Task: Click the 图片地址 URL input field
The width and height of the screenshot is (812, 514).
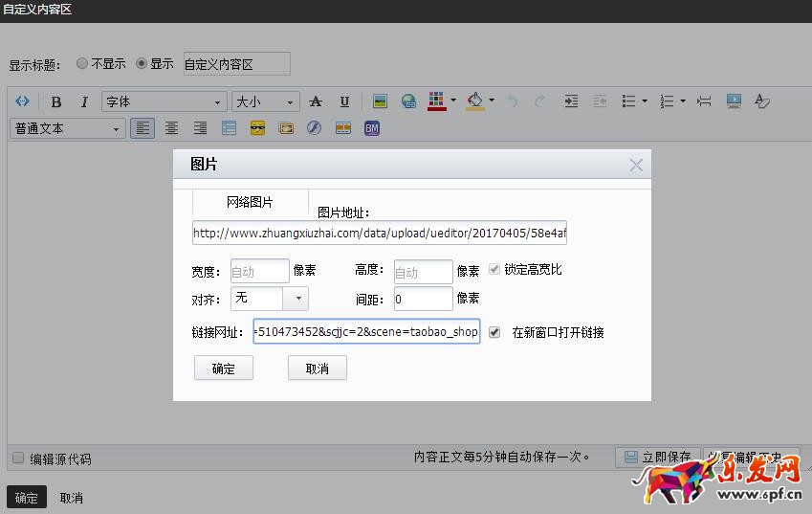Action: 380,233
